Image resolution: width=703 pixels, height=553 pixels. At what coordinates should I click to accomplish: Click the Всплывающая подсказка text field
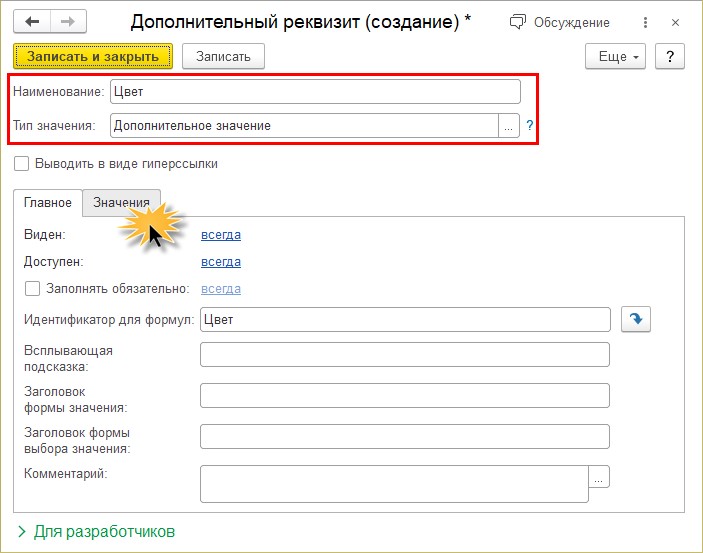point(404,355)
